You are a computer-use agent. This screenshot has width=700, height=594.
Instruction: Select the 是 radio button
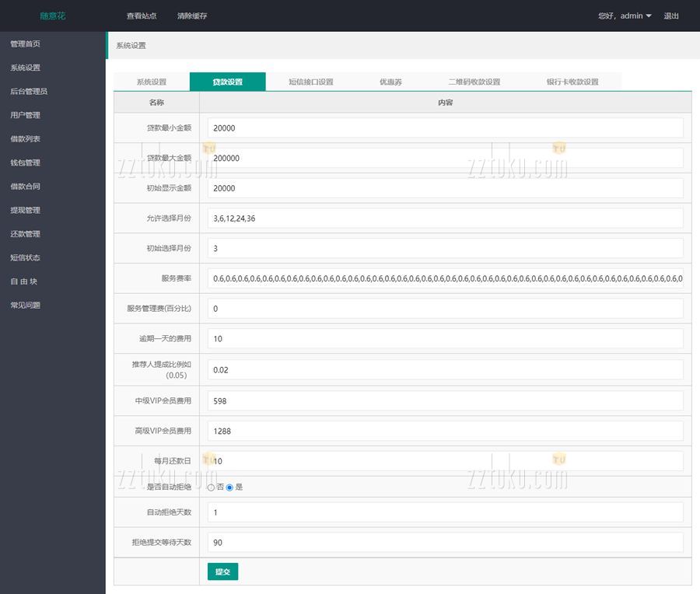point(229,487)
